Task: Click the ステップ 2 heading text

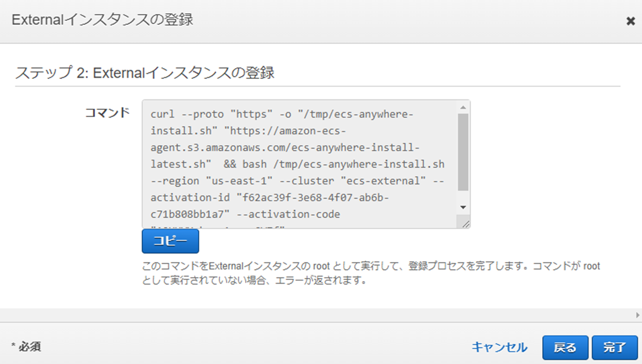Action: click(145, 72)
